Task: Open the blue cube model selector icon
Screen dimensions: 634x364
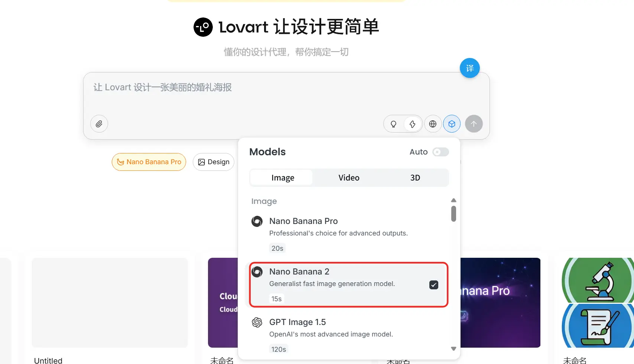Action: point(452,124)
